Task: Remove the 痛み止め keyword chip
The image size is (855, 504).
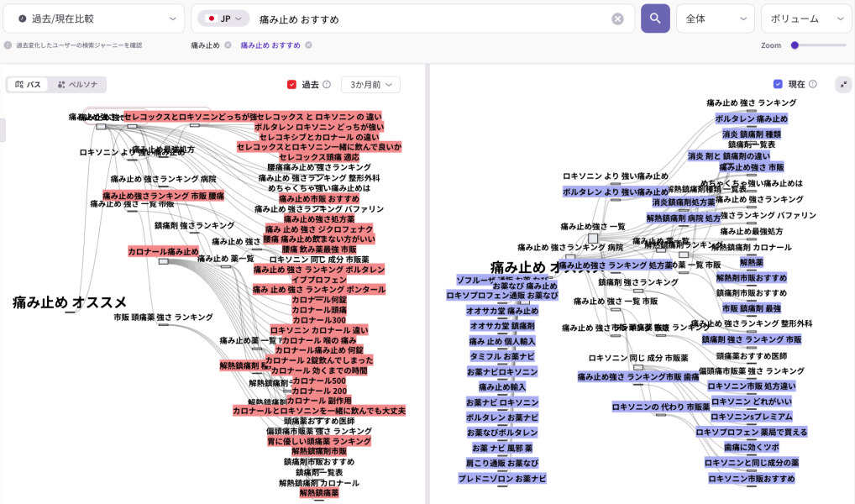Action: pyautogui.click(x=228, y=45)
